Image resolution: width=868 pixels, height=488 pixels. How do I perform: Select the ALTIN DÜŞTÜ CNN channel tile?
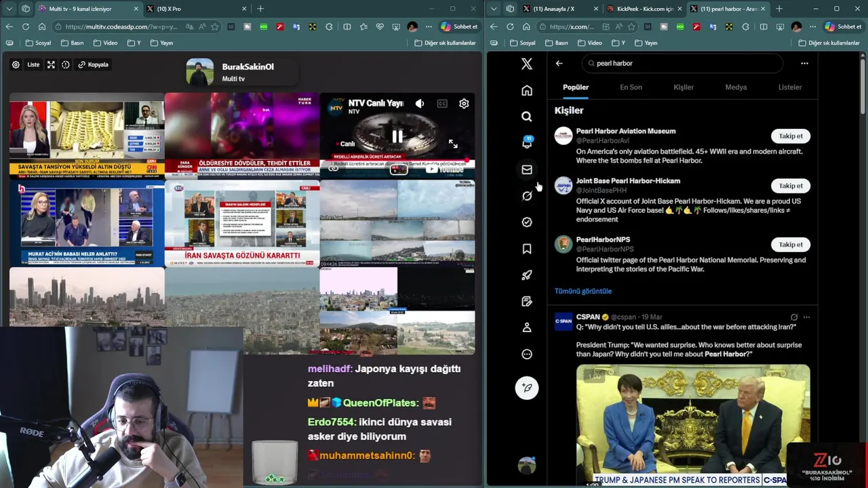click(x=87, y=135)
